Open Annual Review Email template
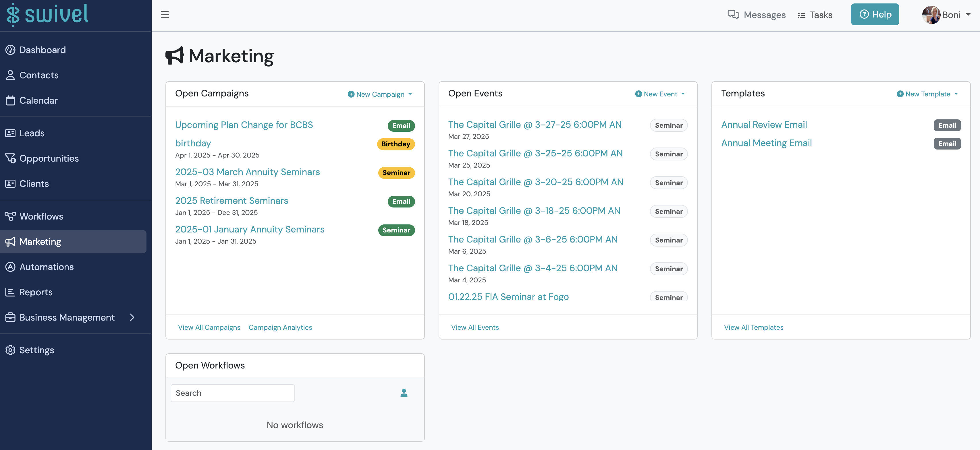The image size is (980, 450). tap(763, 125)
